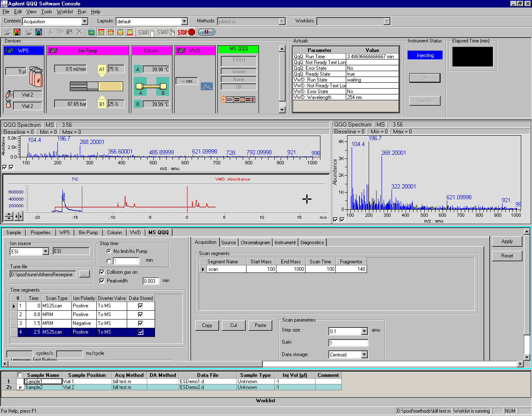This screenshot has height=416, width=532.
Task: Toggle Data Stored checkbox for segment 4
Action: (x=140, y=332)
